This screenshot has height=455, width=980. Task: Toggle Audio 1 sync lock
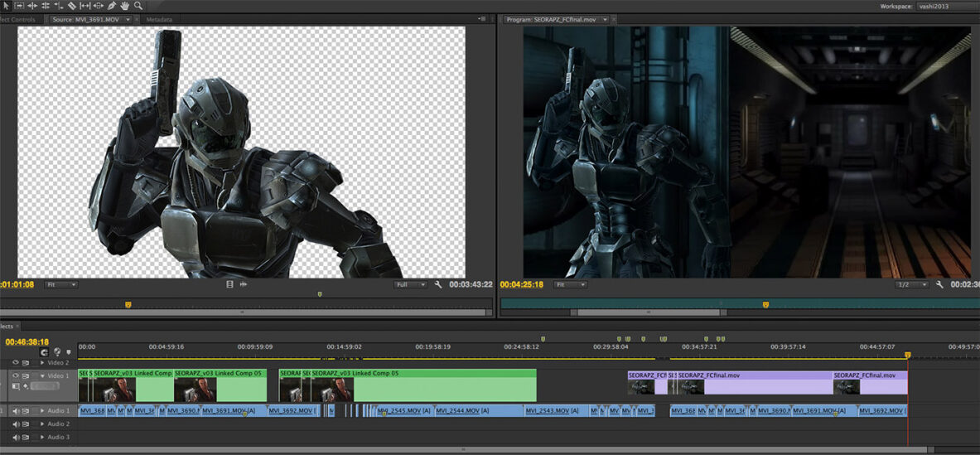(x=26, y=410)
